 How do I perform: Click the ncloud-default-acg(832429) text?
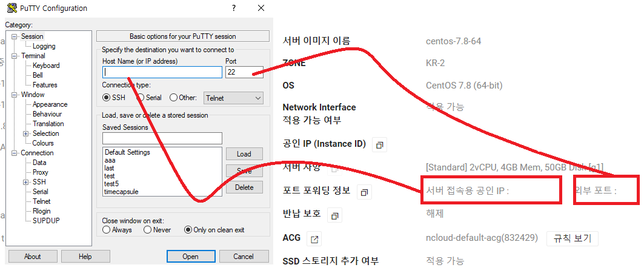(482, 238)
